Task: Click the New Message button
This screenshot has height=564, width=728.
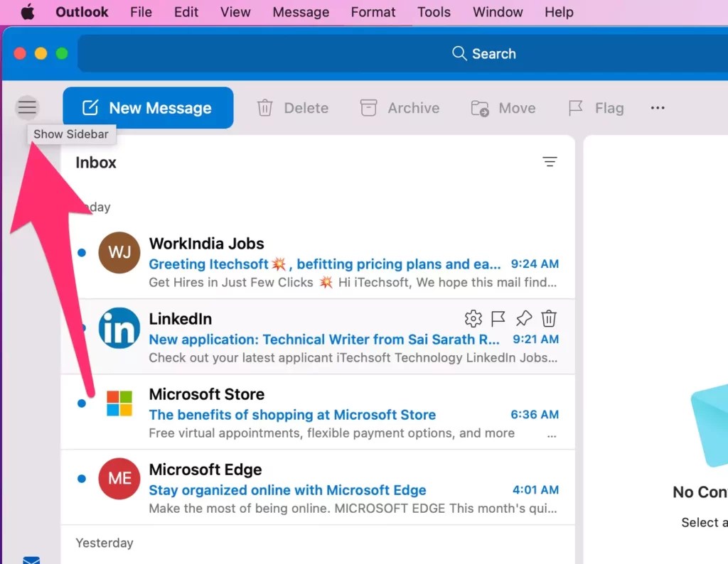Action: 147,107
